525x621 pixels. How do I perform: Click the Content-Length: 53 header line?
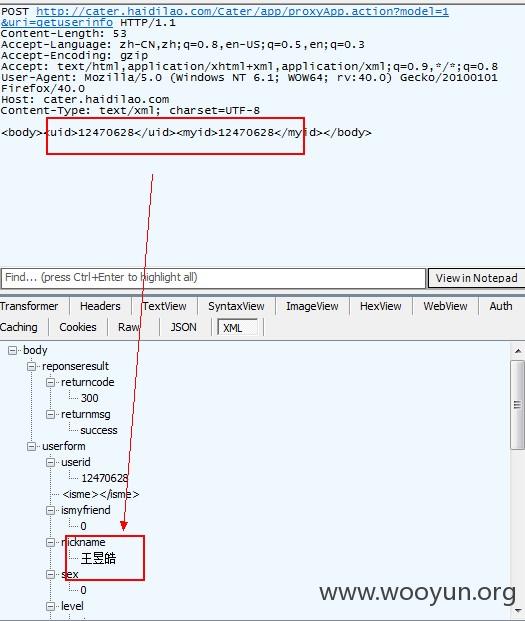[64, 34]
